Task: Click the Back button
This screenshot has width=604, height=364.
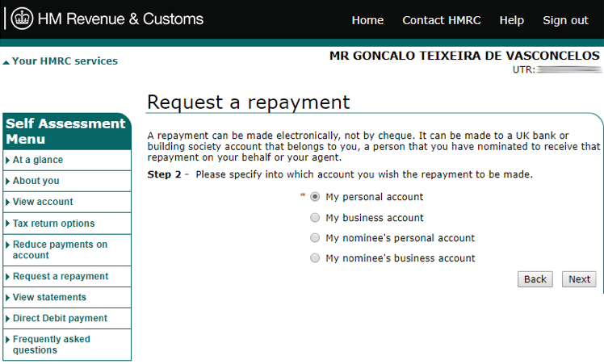Action: [x=535, y=279]
